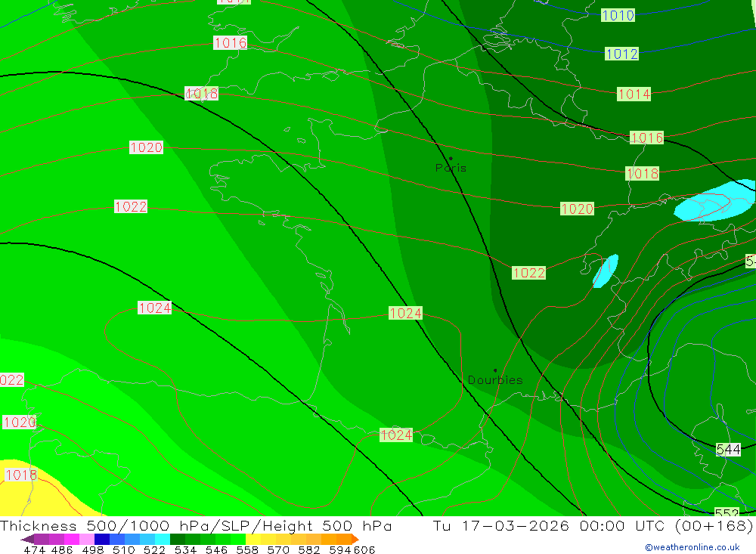Click the legend value 606
Viewport: 756px width, 554px height.
point(364,550)
